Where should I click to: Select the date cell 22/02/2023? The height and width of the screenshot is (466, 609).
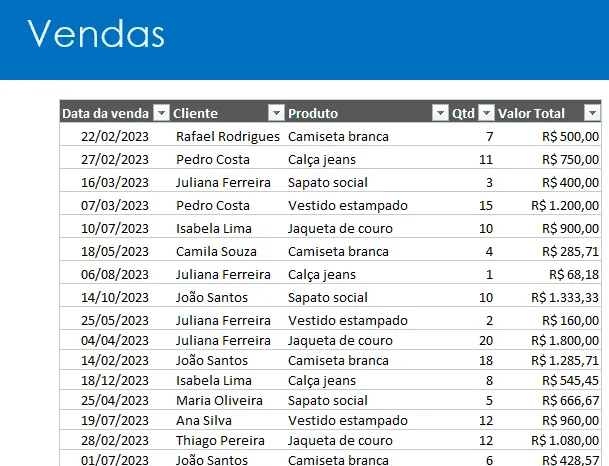coord(115,136)
